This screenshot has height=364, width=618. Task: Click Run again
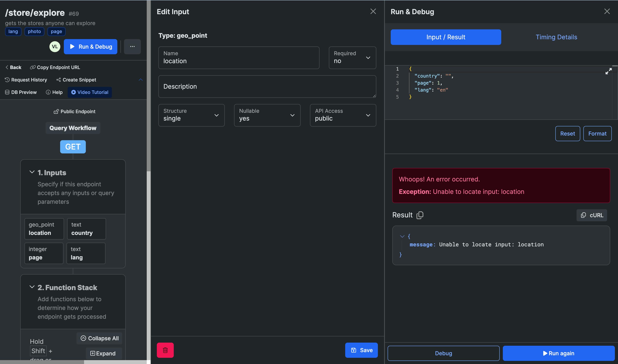pos(558,353)
